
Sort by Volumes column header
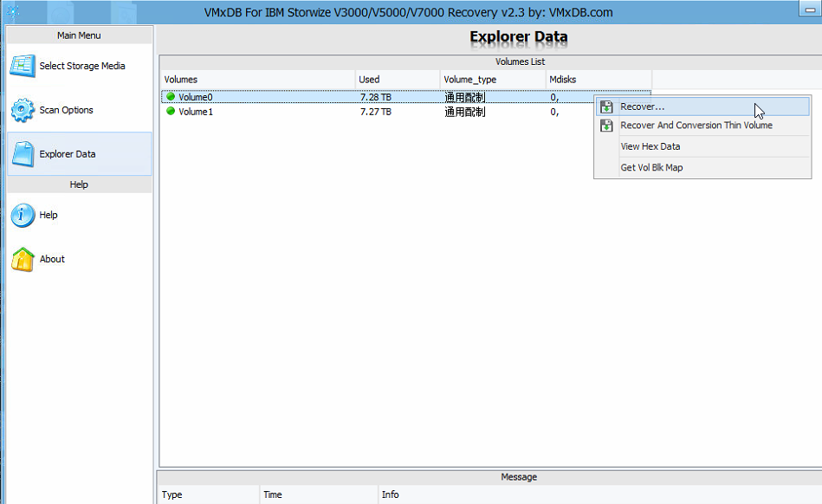point(258,80)
